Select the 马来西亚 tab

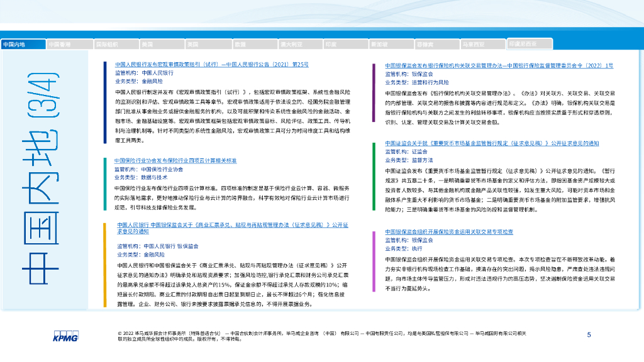tap(482, 45)
